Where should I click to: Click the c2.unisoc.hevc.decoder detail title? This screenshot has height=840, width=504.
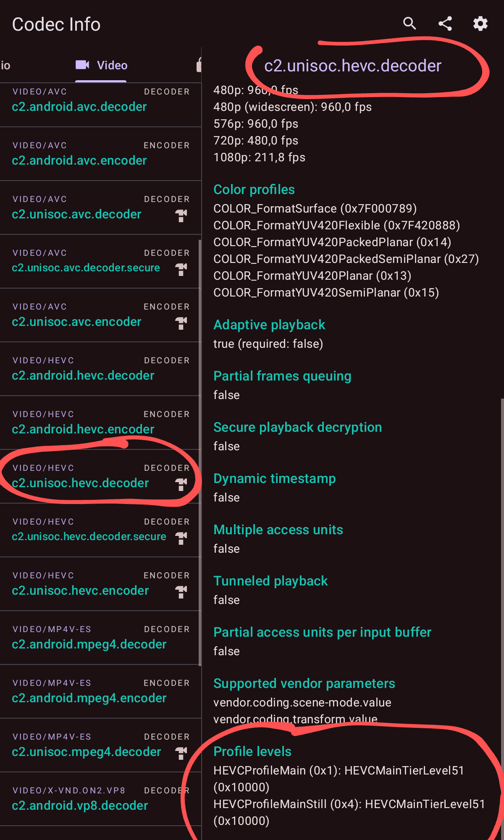point(353,66)
